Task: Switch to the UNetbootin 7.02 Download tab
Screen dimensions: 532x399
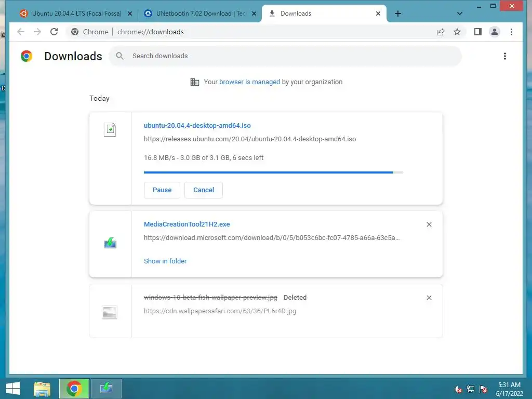Action: tap(200, 14)
